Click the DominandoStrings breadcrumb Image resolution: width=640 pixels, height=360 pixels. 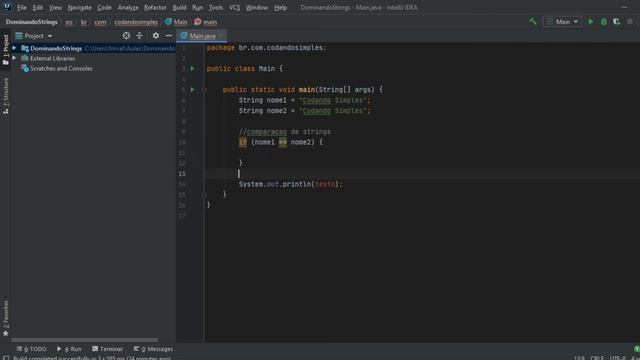[x=32, y=22]
